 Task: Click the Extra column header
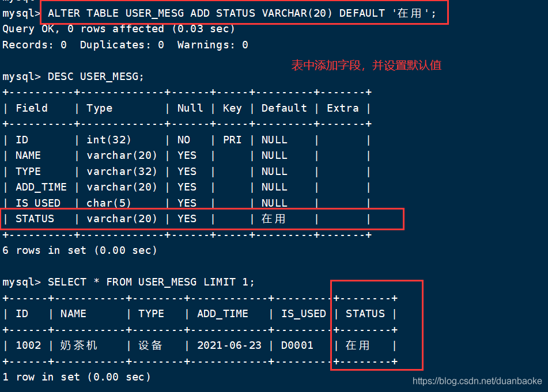[343, 108]
